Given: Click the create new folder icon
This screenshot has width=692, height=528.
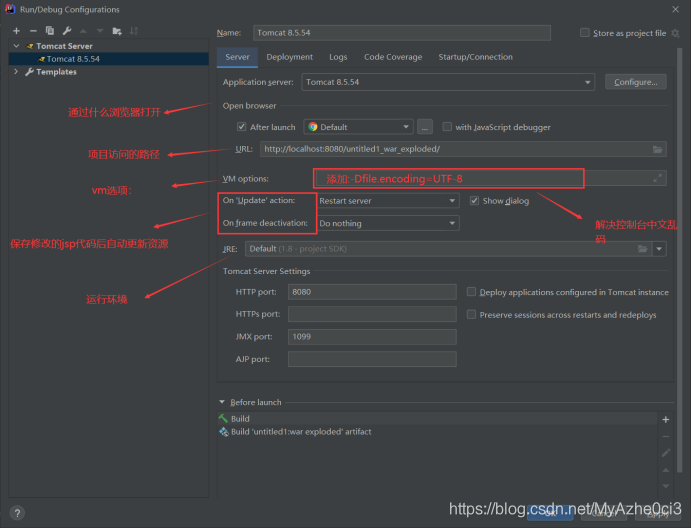Looking at the screenshot, I should [117, 31].
